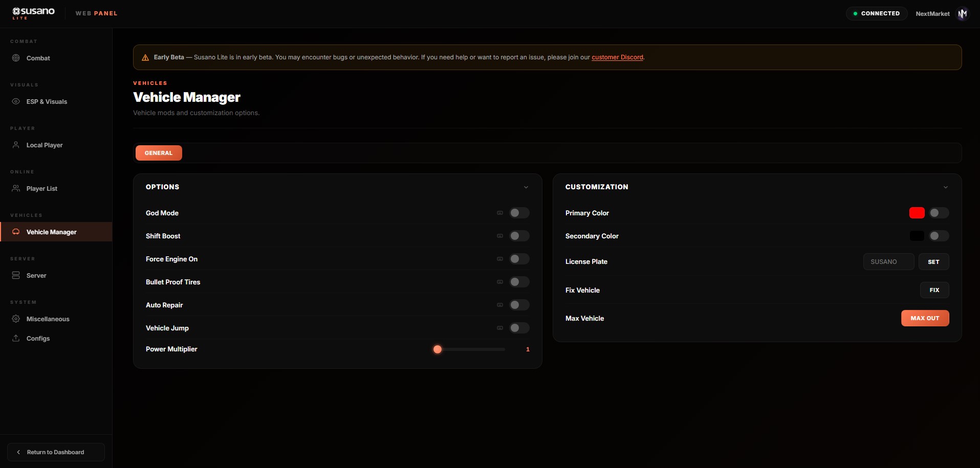Turn on Shift Boost

(519, 236)
